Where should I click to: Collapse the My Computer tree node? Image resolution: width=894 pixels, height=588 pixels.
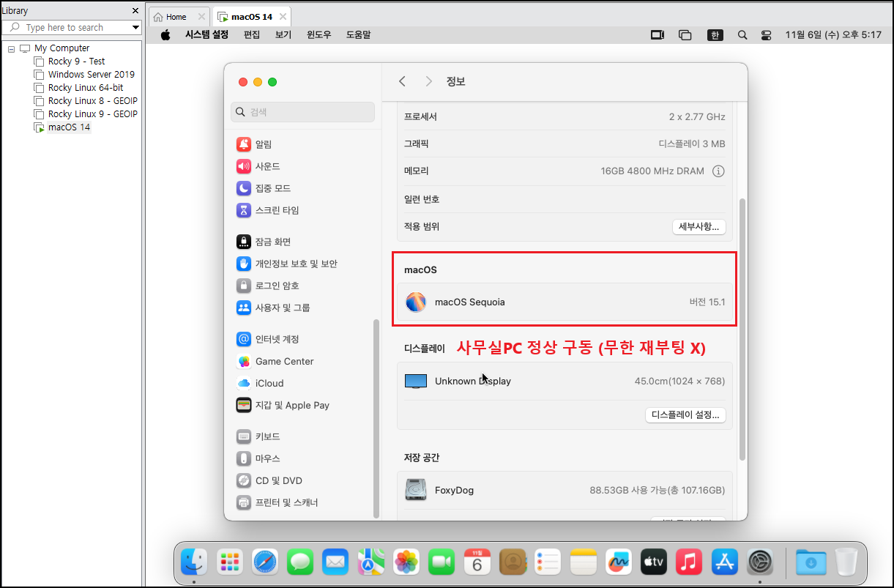11,48
